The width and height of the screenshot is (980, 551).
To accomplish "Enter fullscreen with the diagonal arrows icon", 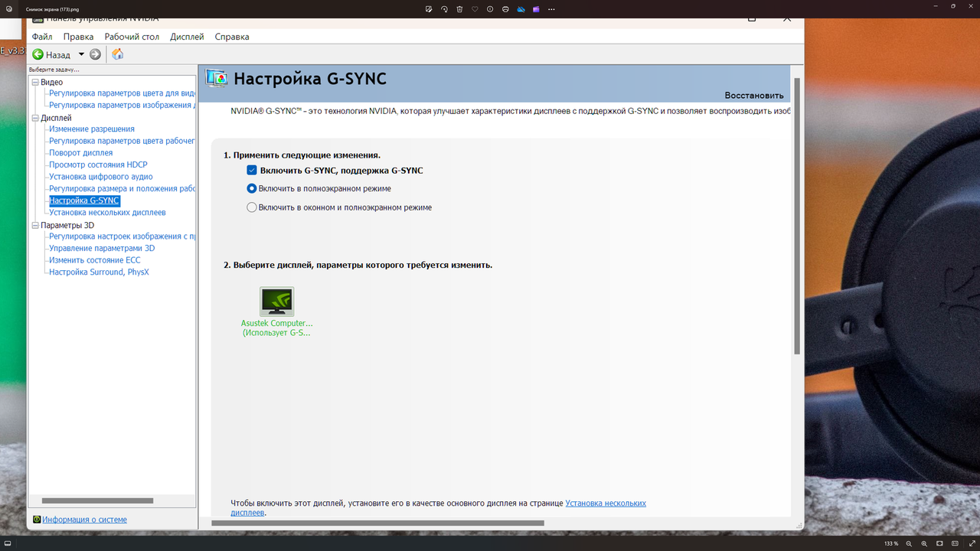I will point(972,543).
